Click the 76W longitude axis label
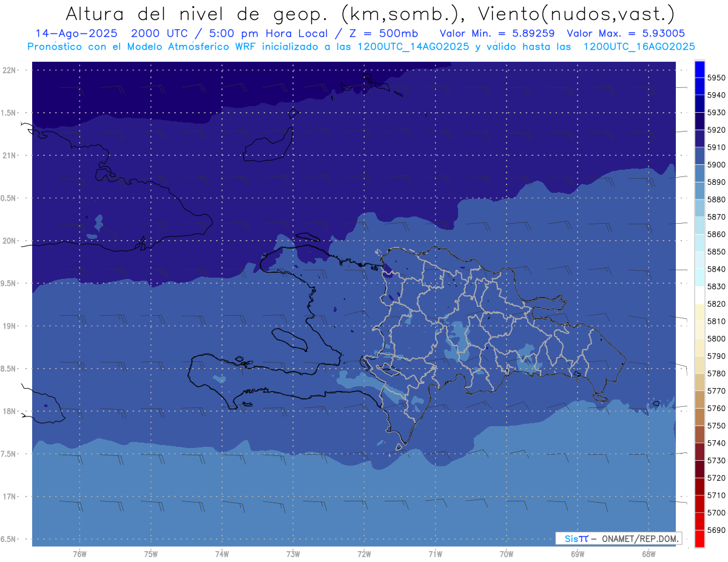 pos(79,554)
